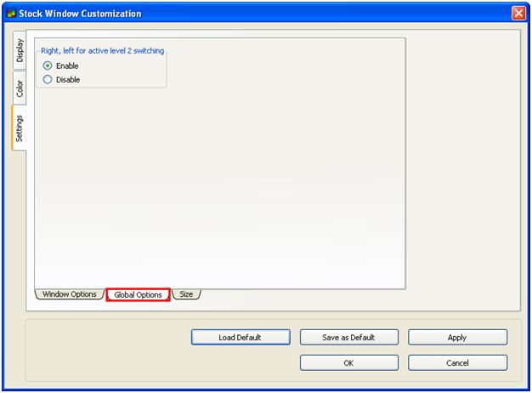Click the level 2 switching group label

pyautogui.click(x=102, y=51)
